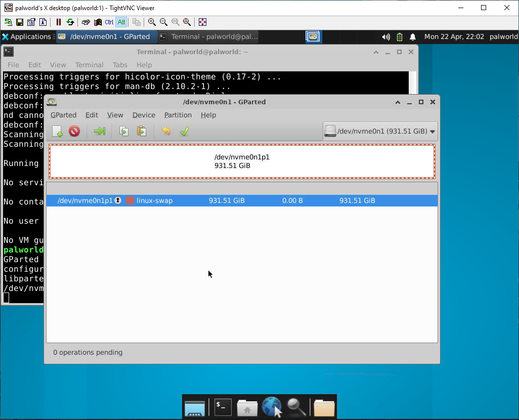
Task: Open the device selector /dev/nvme0n1 dropdown
Action: click(380, 131)
